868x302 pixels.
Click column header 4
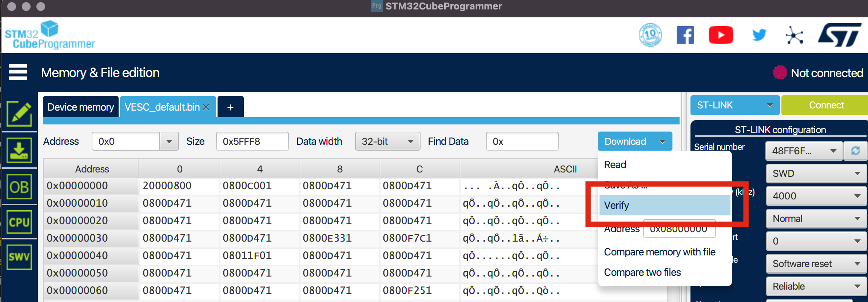coord(259,169)
